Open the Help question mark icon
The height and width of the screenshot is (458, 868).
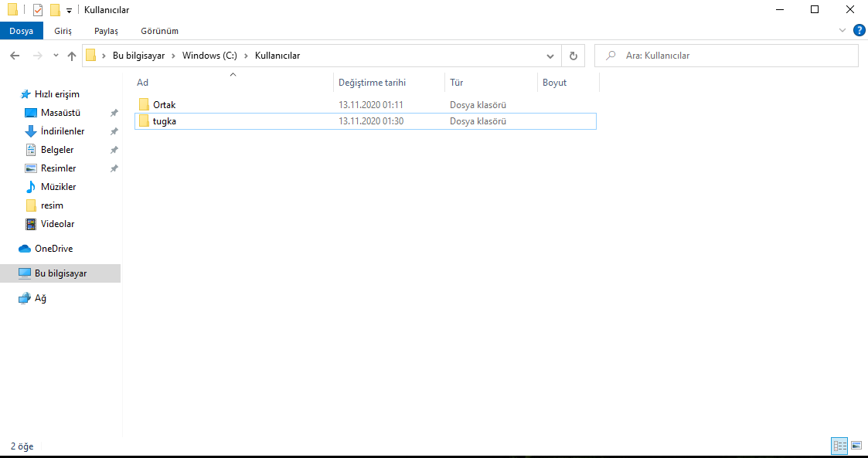859,30
